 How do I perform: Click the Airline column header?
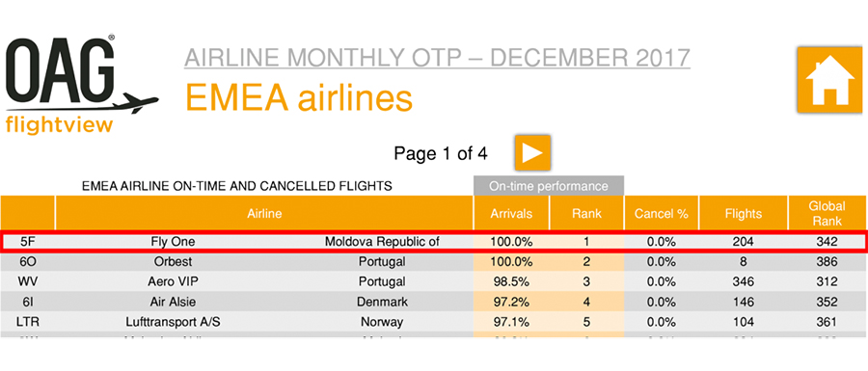[x=264, y=213]
